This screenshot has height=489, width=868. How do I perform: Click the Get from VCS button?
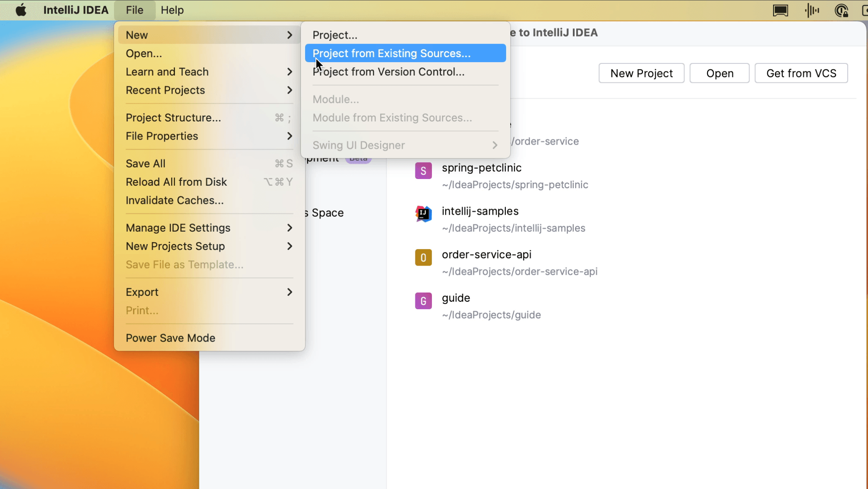coord(801,73)
